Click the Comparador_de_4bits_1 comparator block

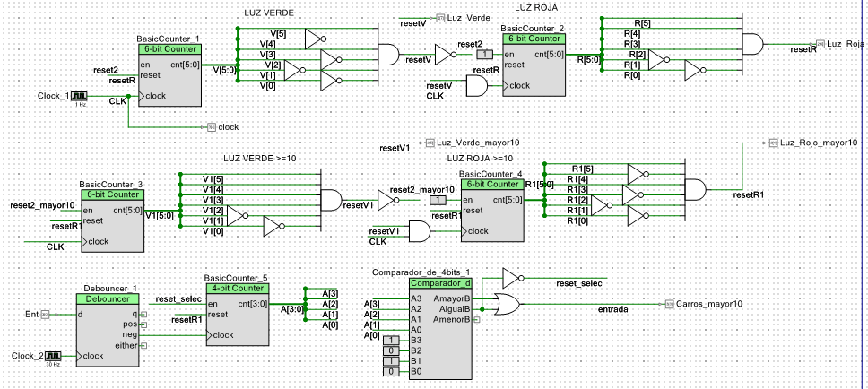point(439,327)
